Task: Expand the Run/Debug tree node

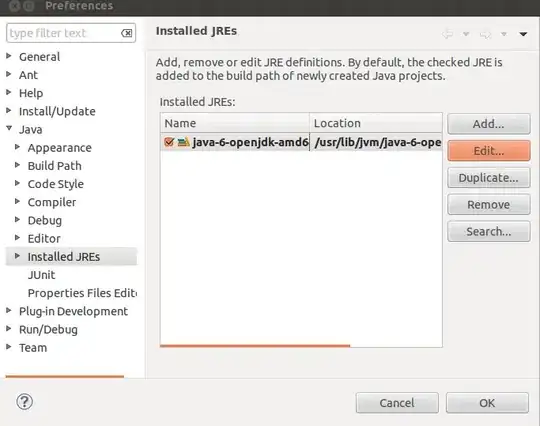Action: pyautogui.click(x=9, y=329)
